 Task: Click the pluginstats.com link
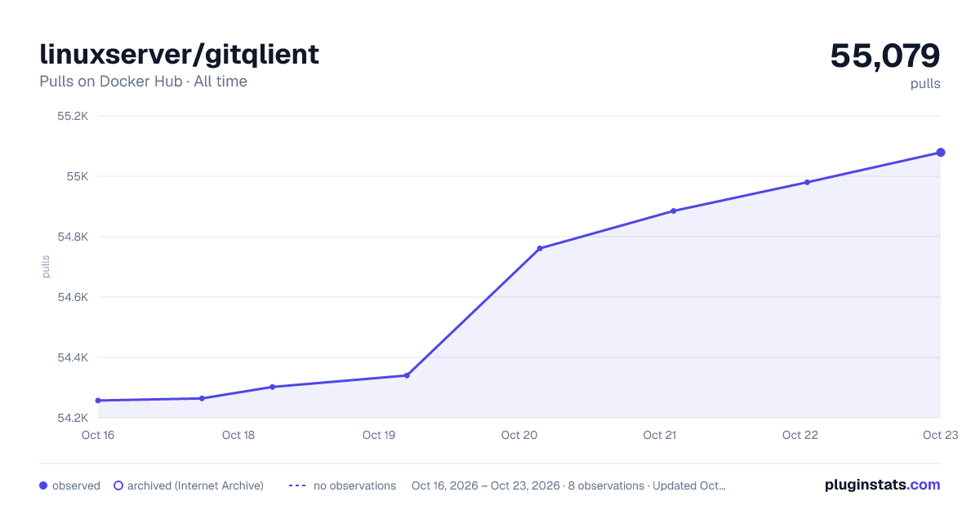pos(883,485)
